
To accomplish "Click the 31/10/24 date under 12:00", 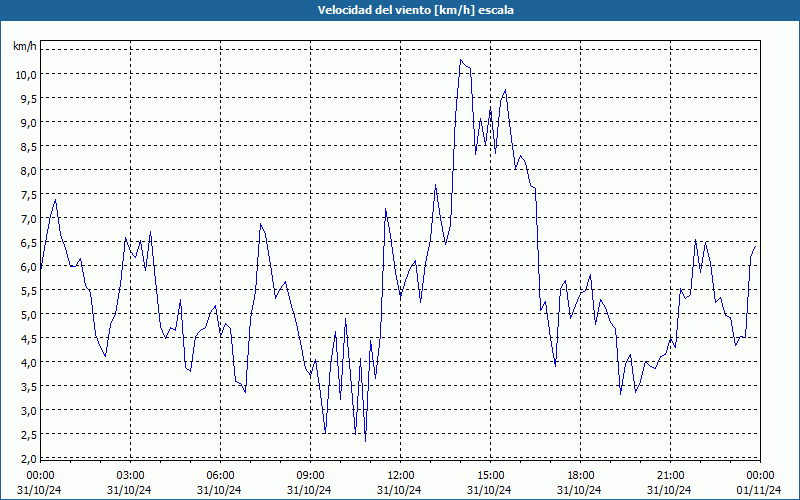I will (x=399, y=490).
